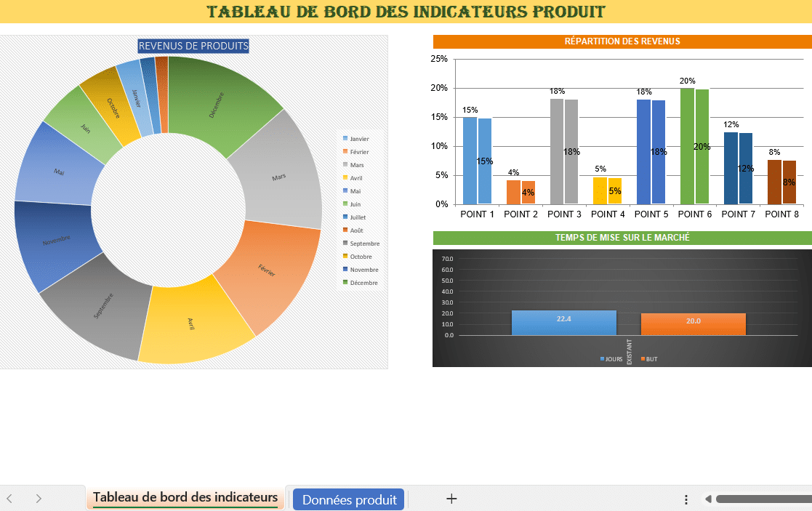This screenshot has height=511, width=812.
Task: Click the previous sheet navigation arrow
Action: 9,499
